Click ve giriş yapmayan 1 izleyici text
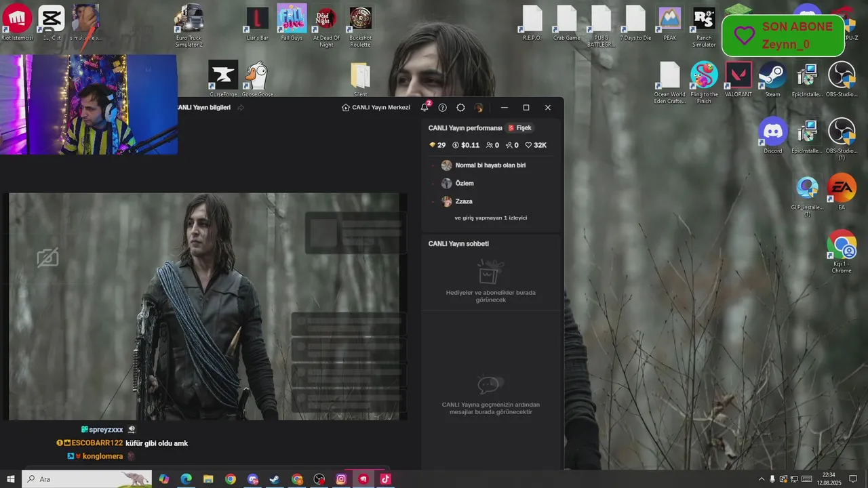Viewport: 868px width, 488px height. [490, 218]
